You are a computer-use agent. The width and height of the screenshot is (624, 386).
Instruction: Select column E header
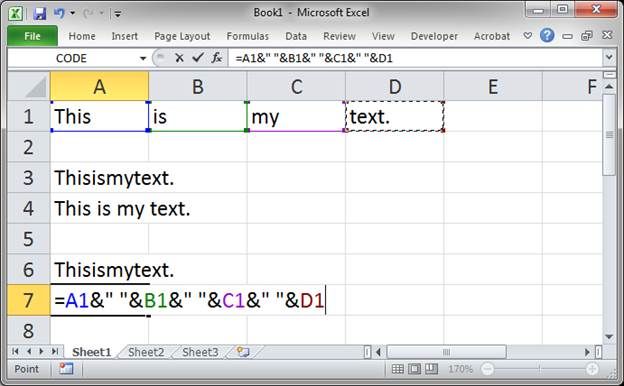(x=493, y=86)
